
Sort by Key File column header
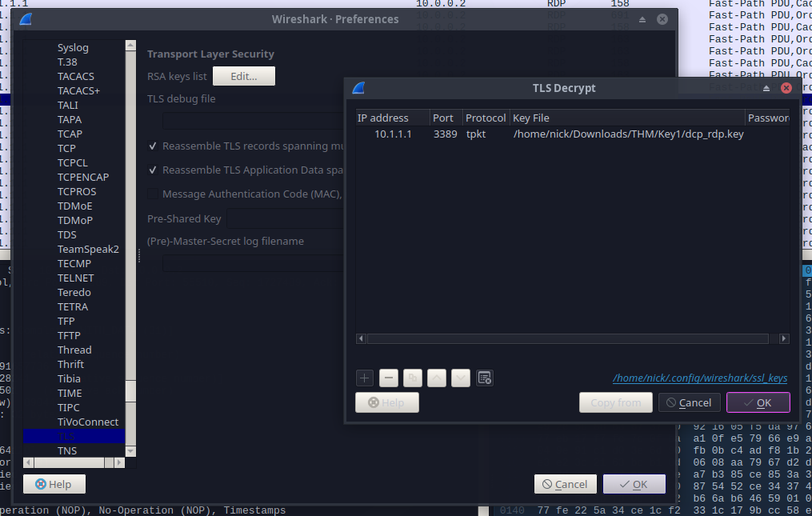point(627,118)
